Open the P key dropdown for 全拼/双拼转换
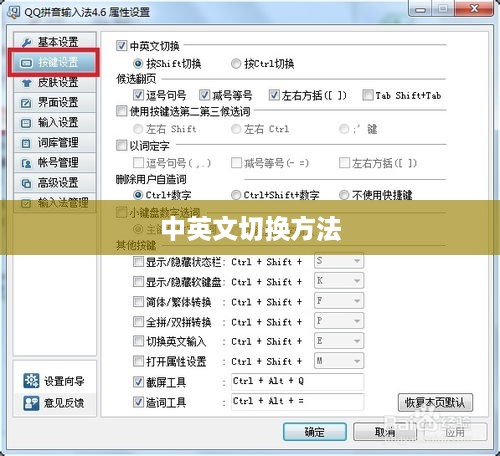Screen dimensions: 500x456 click(x=339, y=321)
